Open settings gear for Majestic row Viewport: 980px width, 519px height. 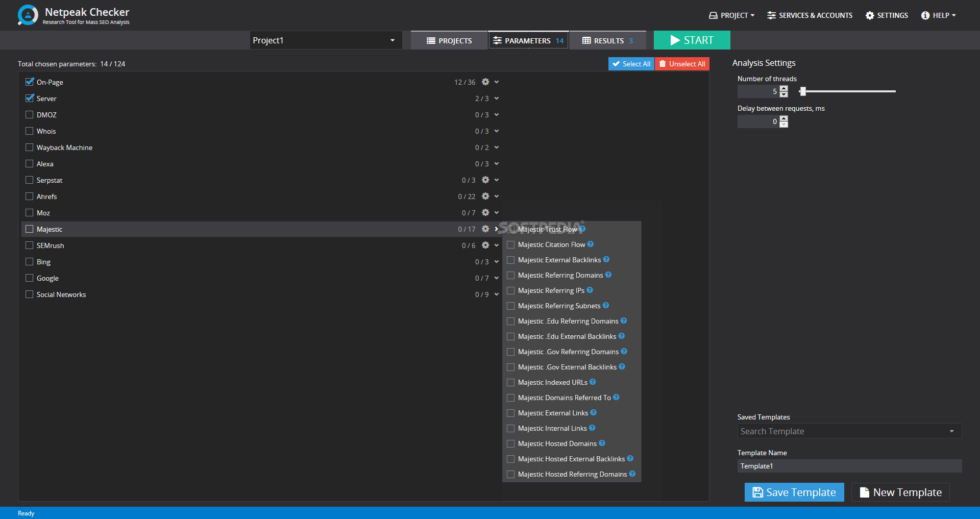(485, 229)
